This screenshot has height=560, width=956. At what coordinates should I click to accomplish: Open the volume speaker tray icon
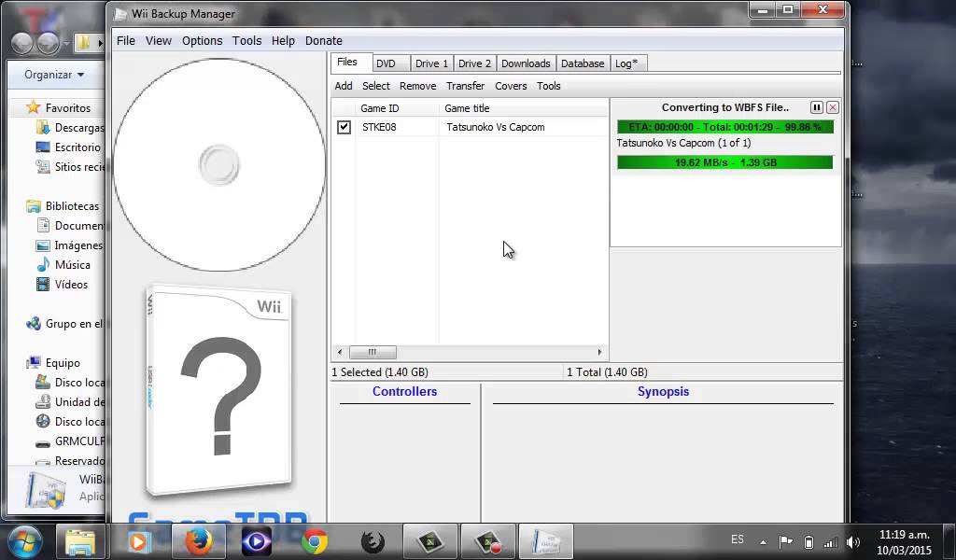point(853,541)
